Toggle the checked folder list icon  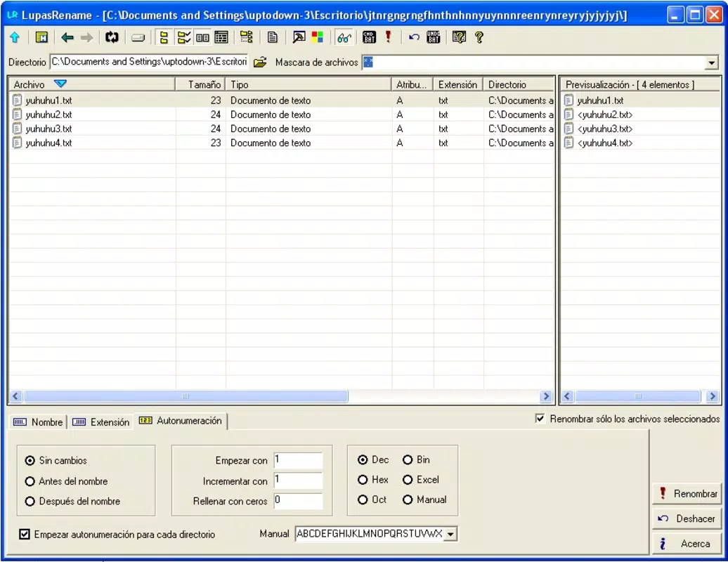pyautogui.click(x=184, y=38)
